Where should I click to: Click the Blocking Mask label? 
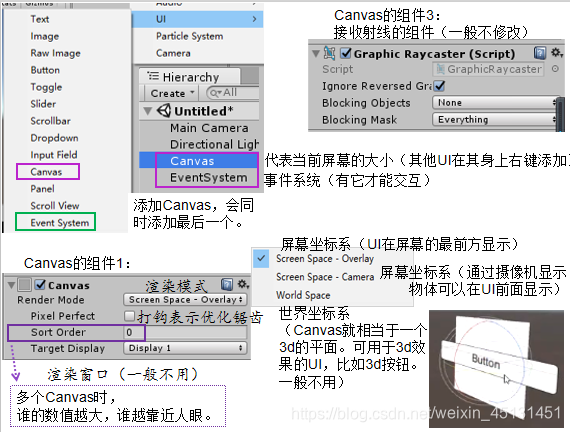point(360,120)
